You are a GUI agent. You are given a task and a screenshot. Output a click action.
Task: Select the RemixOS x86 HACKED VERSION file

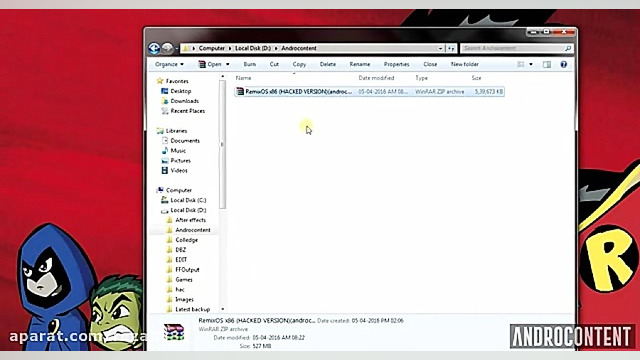tap(369, 91)
